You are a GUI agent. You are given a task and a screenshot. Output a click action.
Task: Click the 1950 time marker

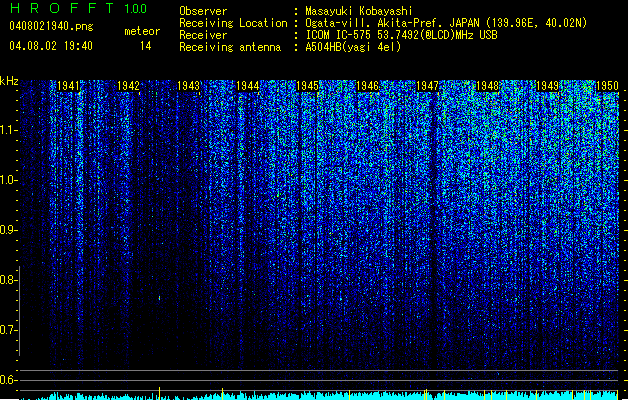[607, 86]
